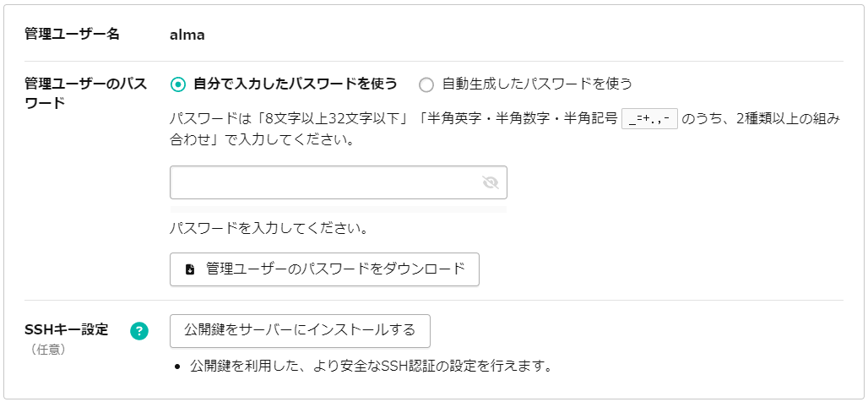This screenshot has width=868, height=402.
Task: Click the 自分で入力したパスワードを使う label text
Action: (x=295, y=84)
